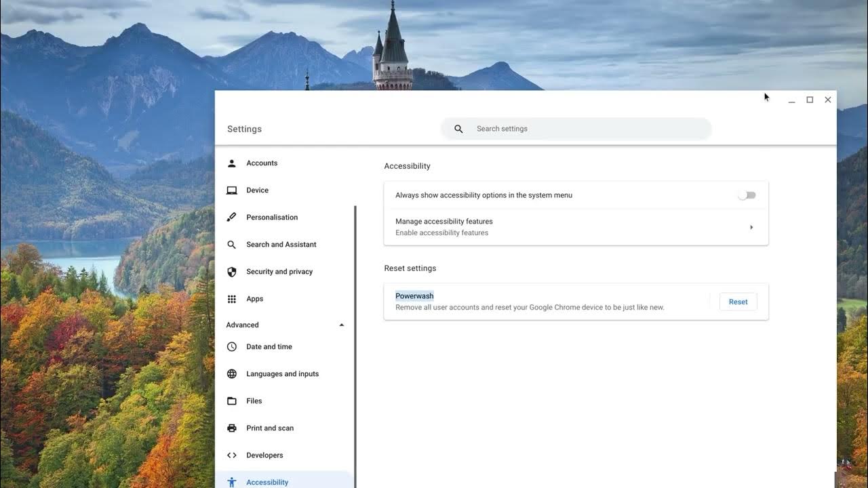Click 'Enable accessibility features' subtitle
Viewport: 868px width, 488px height.
pos(441,233)
